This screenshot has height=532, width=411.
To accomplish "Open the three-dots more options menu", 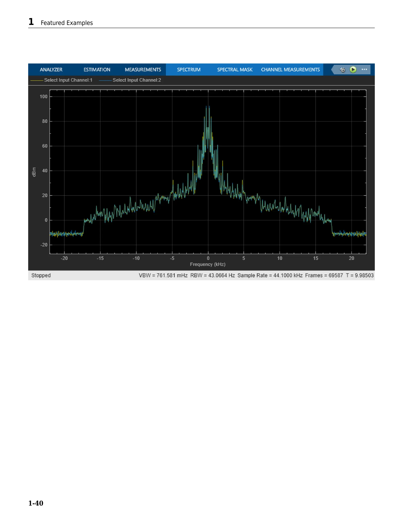I will pyautogui.click(x=364, y=70).
